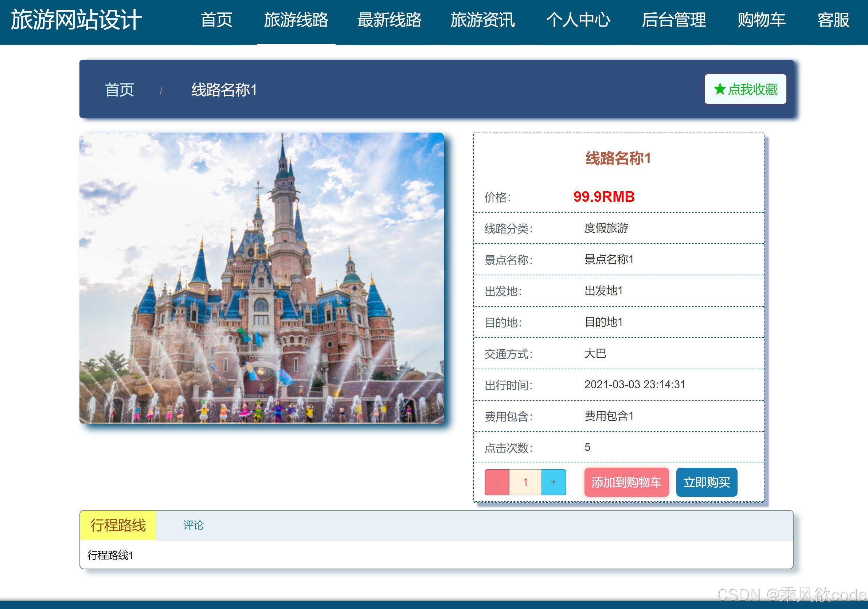Switch to the 评论 comments tab

tap(193, 525)
